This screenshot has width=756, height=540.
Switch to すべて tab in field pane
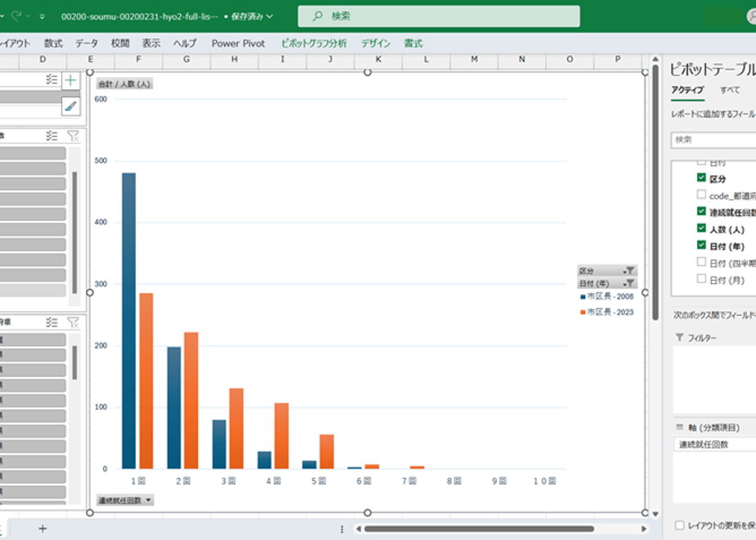coord(730,90)
